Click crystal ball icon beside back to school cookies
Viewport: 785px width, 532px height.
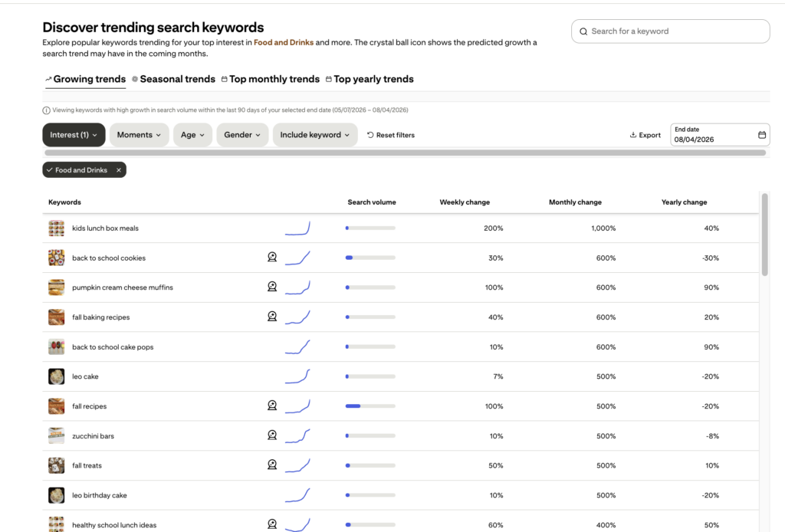point(272,258)
